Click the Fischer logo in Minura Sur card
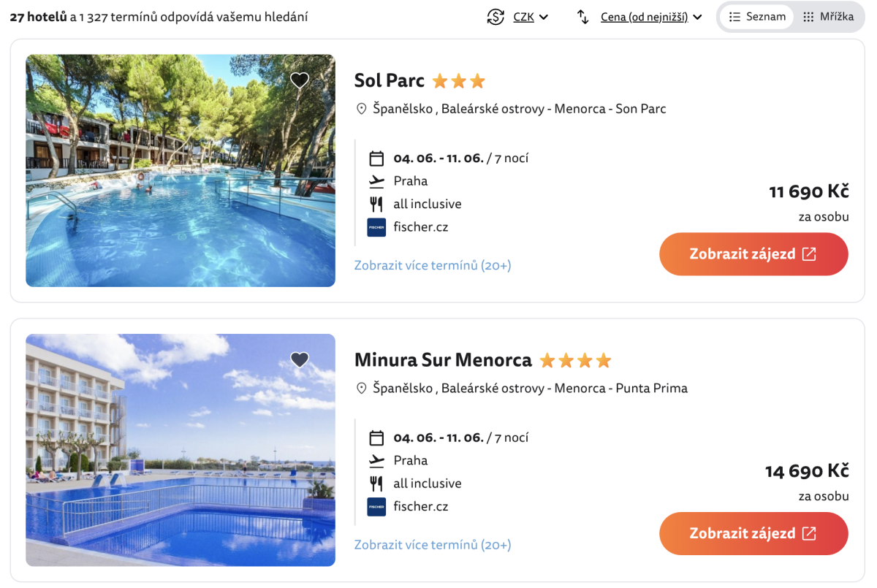The image size is (877, 588). (x=376, y=507)
